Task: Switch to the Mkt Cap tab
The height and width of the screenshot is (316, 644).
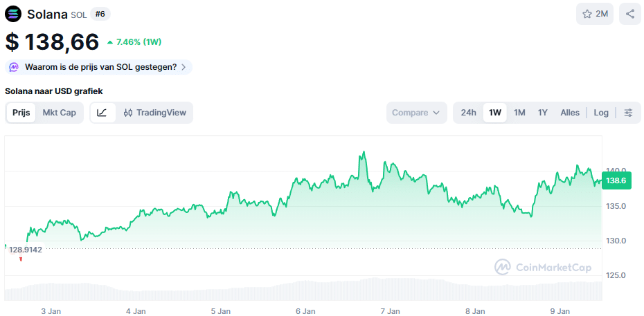Action: pyautogui.click(x=59, y=113)
